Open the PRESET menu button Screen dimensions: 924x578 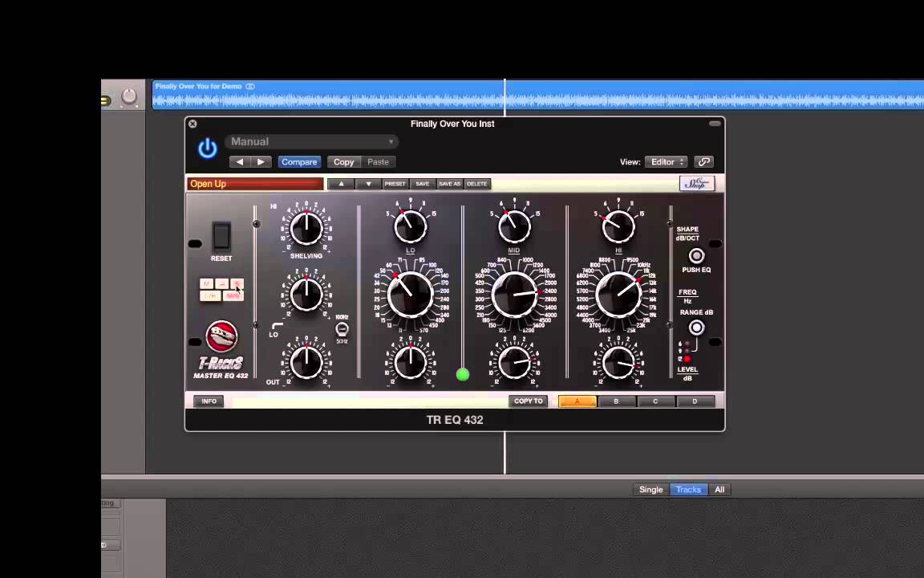(x=395, y=184)
